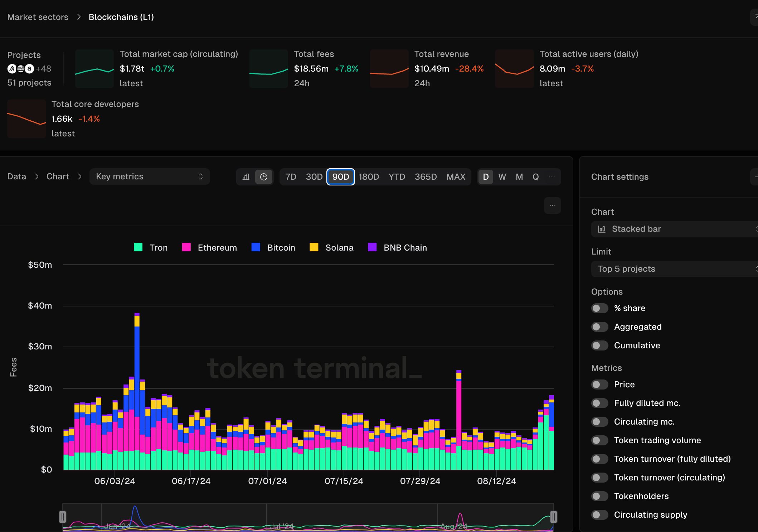Turn on Fully diluted mc. metric
This screenshot has height=532, width=758.
600,403
